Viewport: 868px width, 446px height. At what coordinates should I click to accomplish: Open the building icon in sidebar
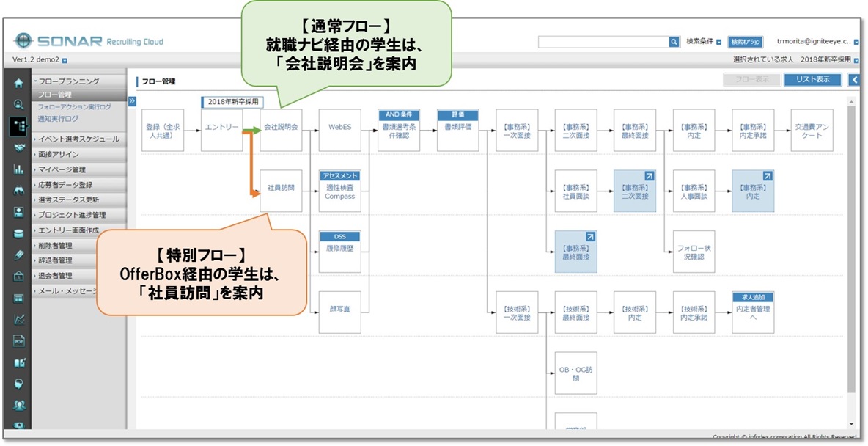click(x=19, y=277)
